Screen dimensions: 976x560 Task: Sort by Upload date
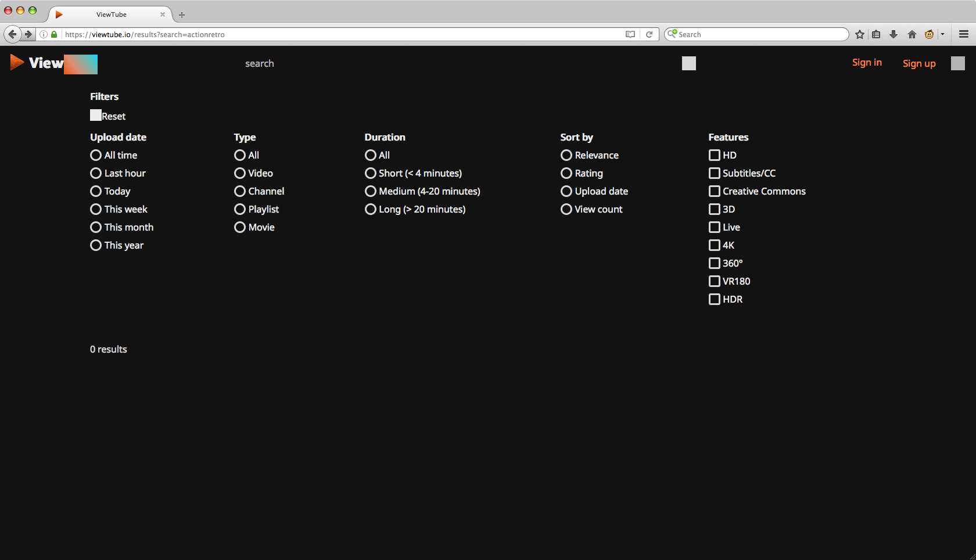(594, 191)
